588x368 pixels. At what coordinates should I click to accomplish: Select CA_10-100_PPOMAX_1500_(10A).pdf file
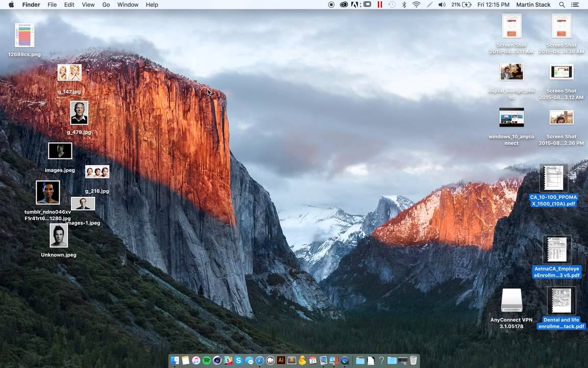(553, 178)
